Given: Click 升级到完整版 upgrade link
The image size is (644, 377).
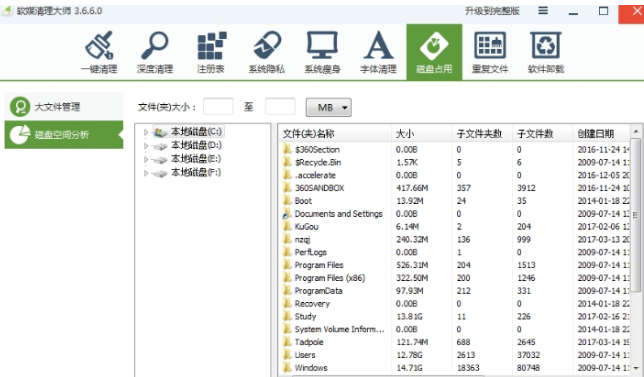Looking at the screenshot, I should click(x=492, y=11).
